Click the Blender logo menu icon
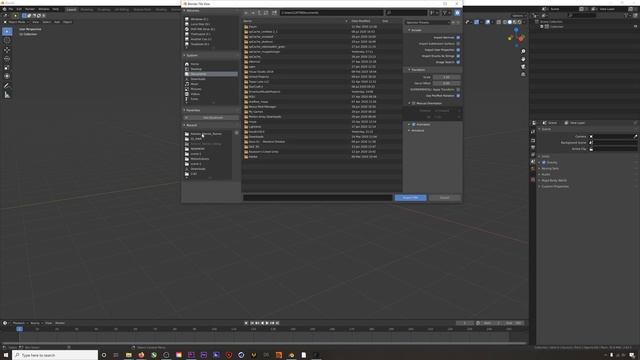Screen dimensions: 640x360 [x=4, y=9]
